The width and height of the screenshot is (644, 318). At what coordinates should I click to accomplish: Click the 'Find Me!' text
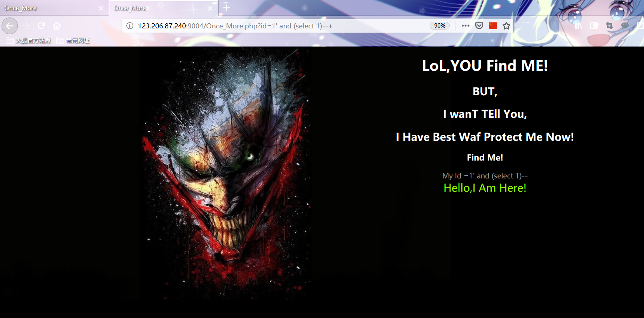(485, 157)
